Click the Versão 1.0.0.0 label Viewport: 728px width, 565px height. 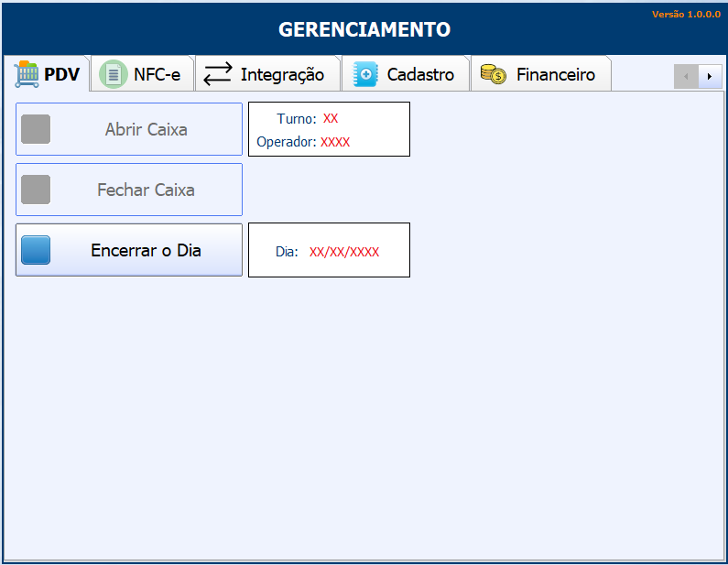pyautogui.click(x=686, y=15)
